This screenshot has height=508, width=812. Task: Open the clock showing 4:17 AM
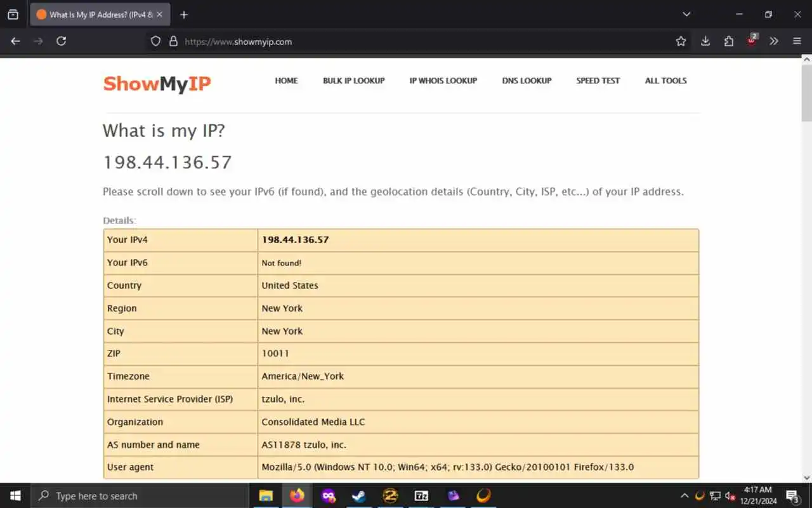pos(758,496)
